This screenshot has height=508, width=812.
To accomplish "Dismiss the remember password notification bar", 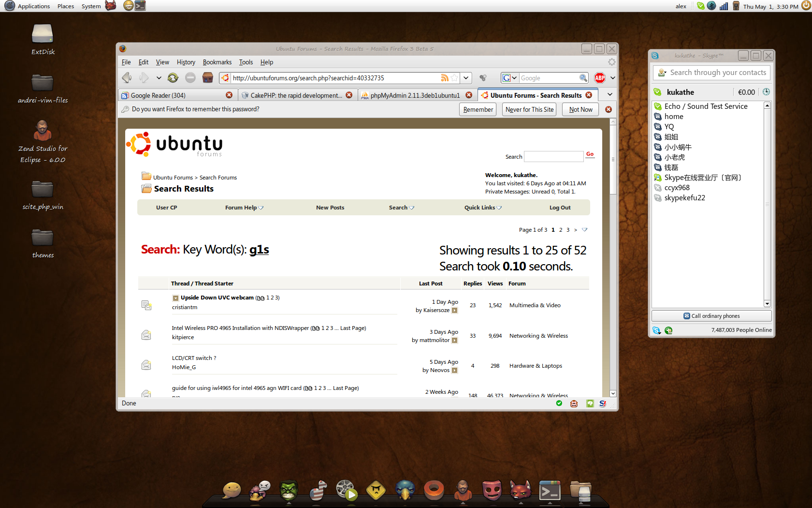I will [609, 109].
